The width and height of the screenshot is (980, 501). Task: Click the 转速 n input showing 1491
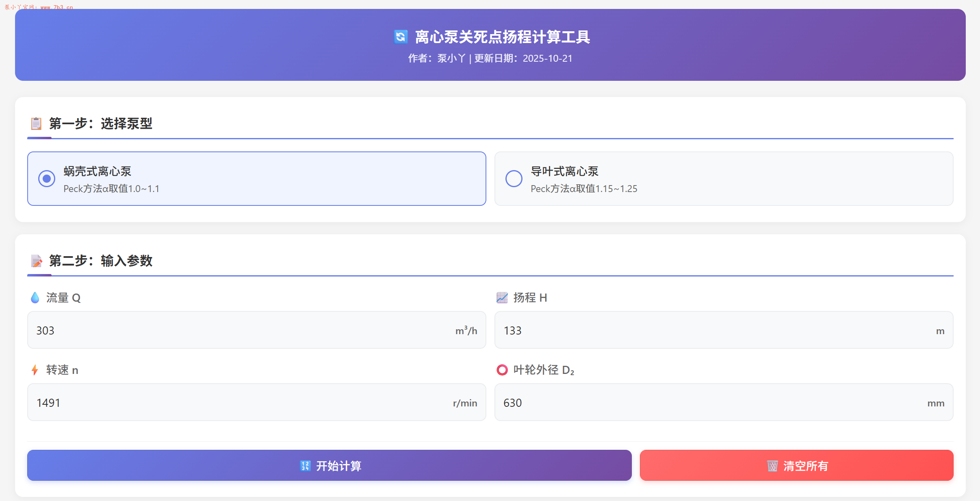[x=256, y=402]
